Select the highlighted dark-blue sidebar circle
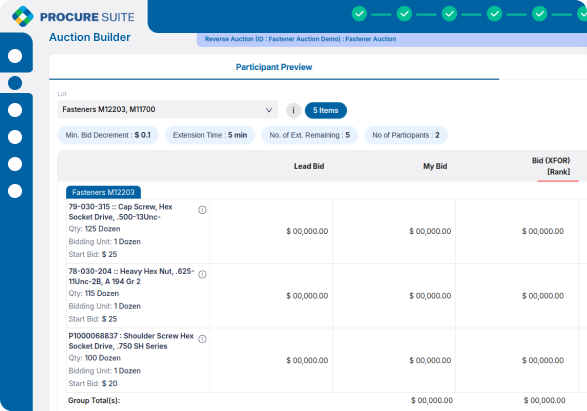Viewport: 587px width, 411px height. [15, 83]
